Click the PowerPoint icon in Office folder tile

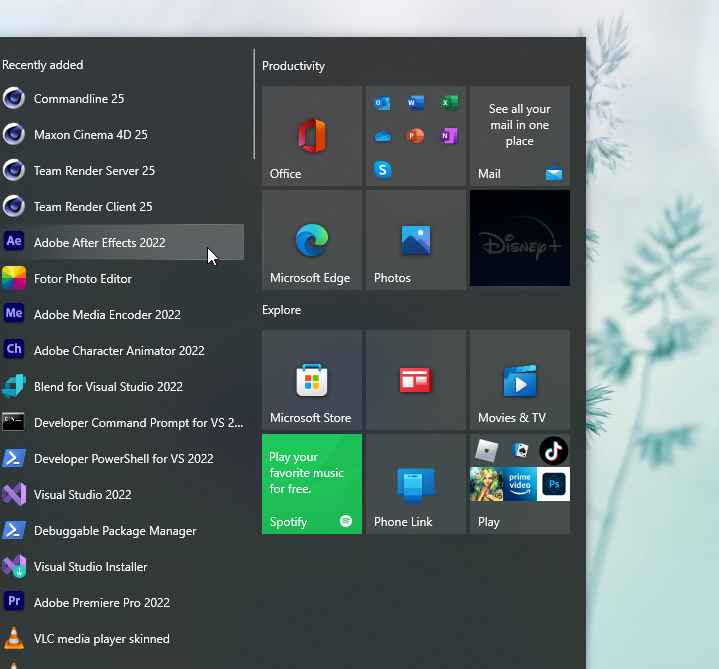pos(415,136)
